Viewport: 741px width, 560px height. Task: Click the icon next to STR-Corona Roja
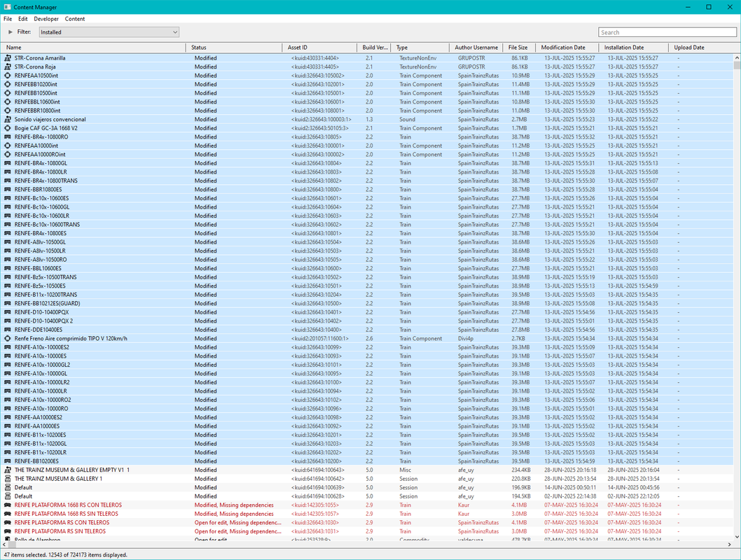coord(8,66)
